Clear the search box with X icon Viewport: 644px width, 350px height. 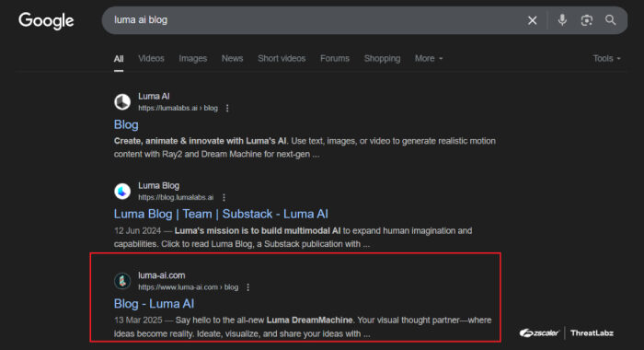tap(532, 20)
